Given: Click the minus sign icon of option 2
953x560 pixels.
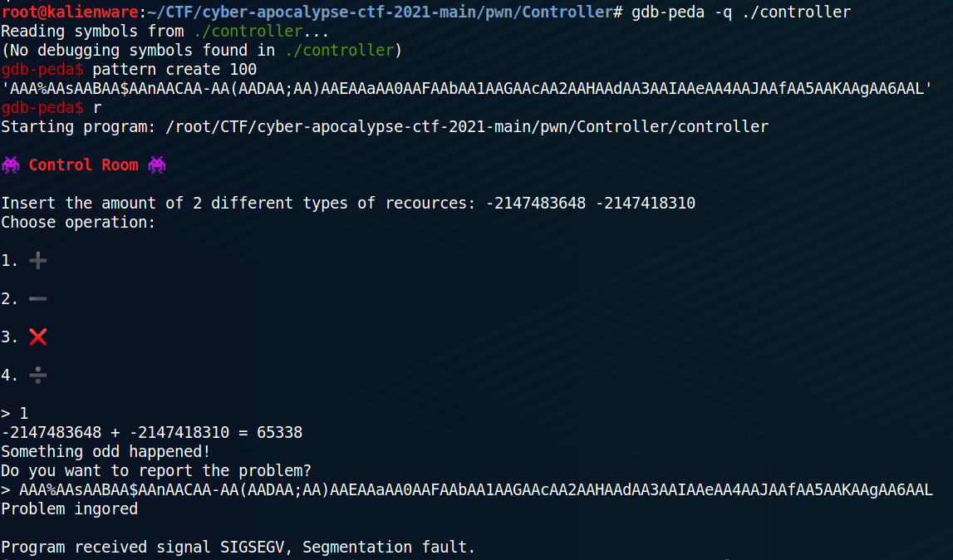Looking at the screenshot, I should tap(38, 299).
